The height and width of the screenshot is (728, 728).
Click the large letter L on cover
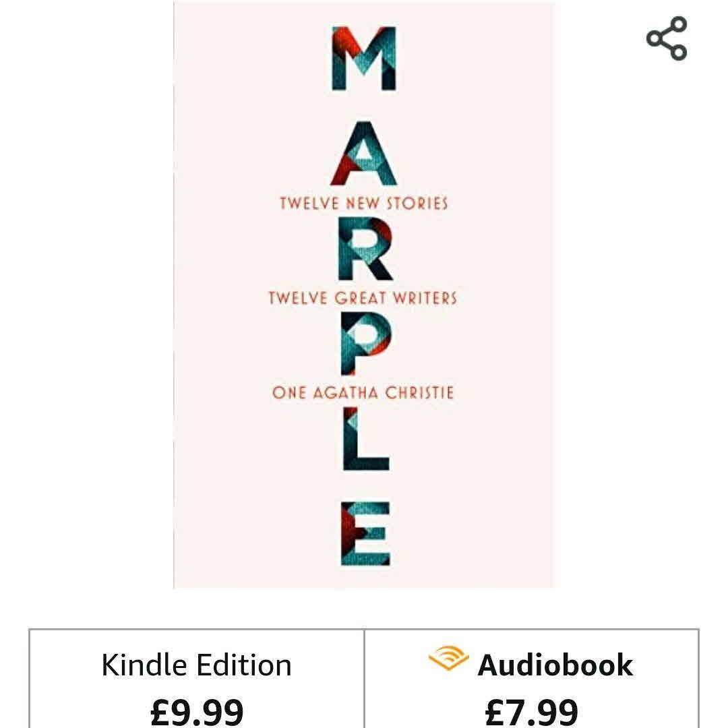click(x=366, y=439)
